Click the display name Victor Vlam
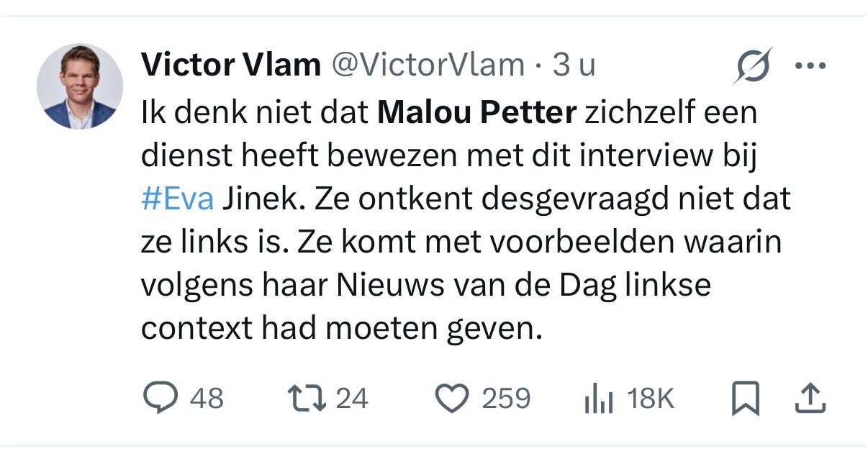Image resolution: width=868 pixels, height=454 pixels. 230,65
